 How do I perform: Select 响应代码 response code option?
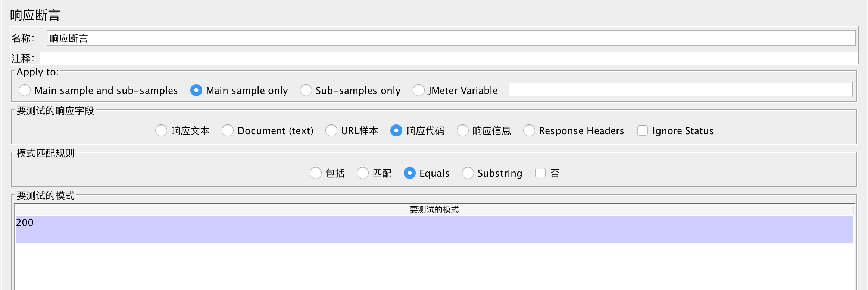point(396,130)
